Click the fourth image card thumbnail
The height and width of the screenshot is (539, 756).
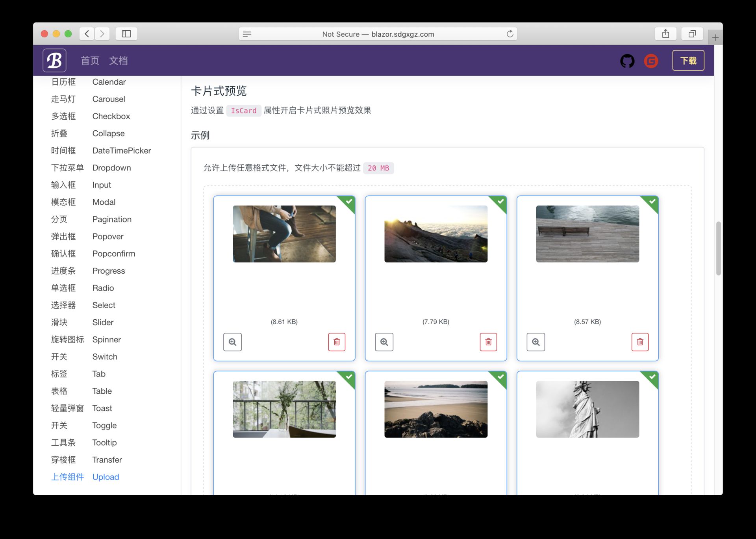[x=284, y=409]
